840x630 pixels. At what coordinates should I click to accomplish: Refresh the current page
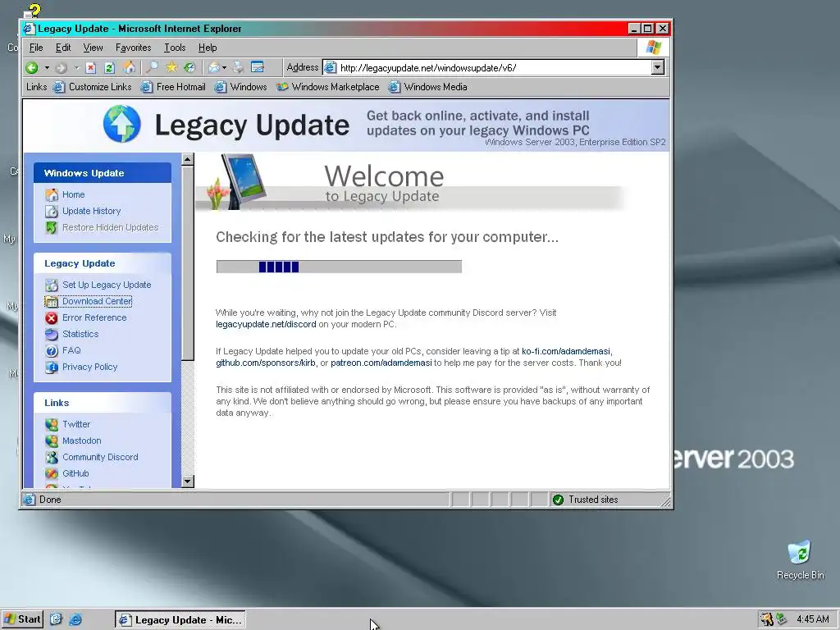point(109,67)
